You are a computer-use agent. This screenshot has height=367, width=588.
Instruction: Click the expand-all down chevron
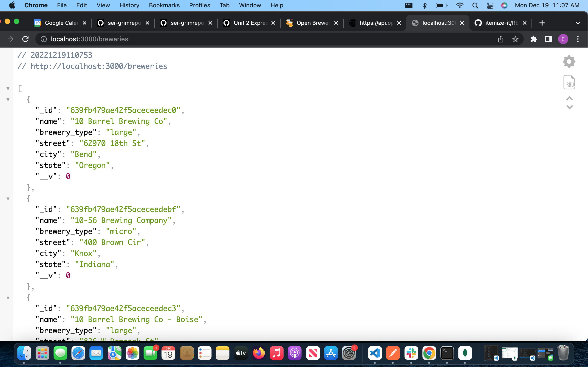pyautogui.click(x=569, y=107)
